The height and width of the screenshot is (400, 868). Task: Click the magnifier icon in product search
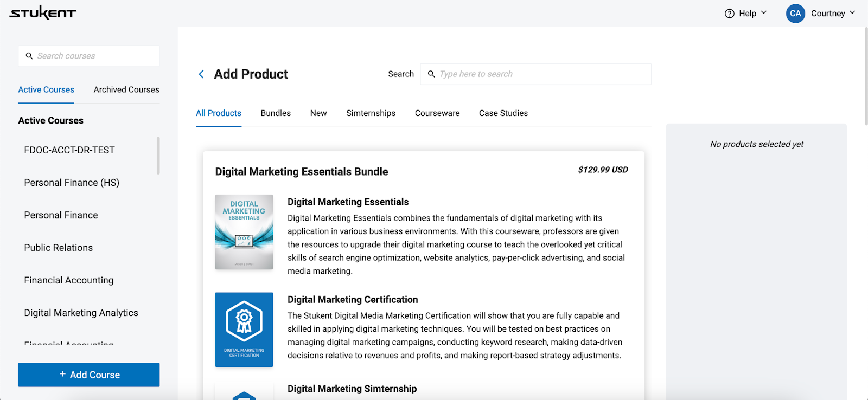click(431, 74)
